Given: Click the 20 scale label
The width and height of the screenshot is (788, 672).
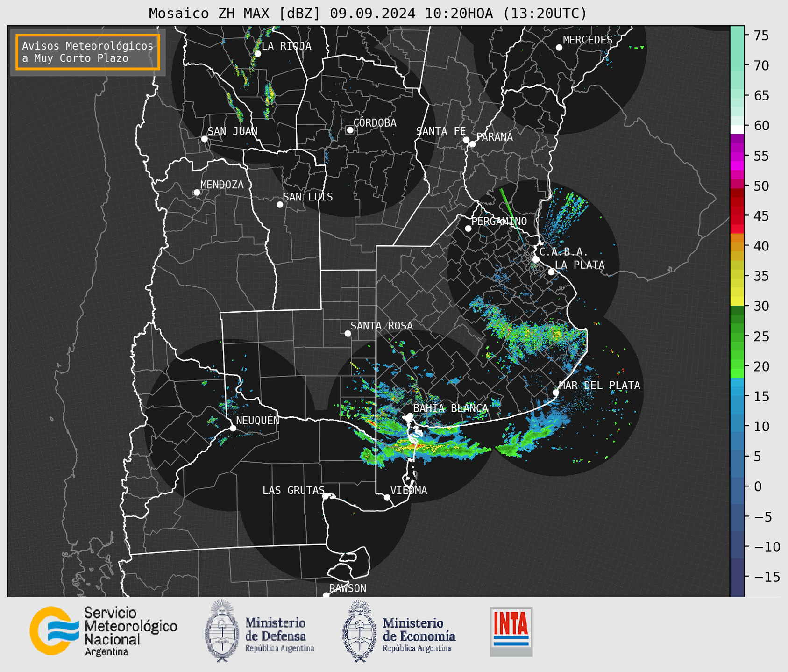Looking at the screenshot, I should point(761,366).
